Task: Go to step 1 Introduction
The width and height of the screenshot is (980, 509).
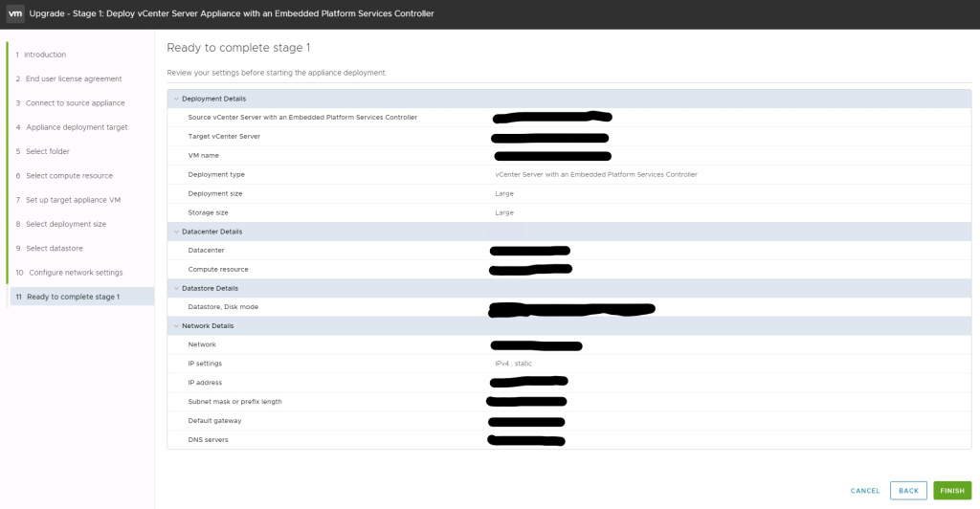Action: 41,55
